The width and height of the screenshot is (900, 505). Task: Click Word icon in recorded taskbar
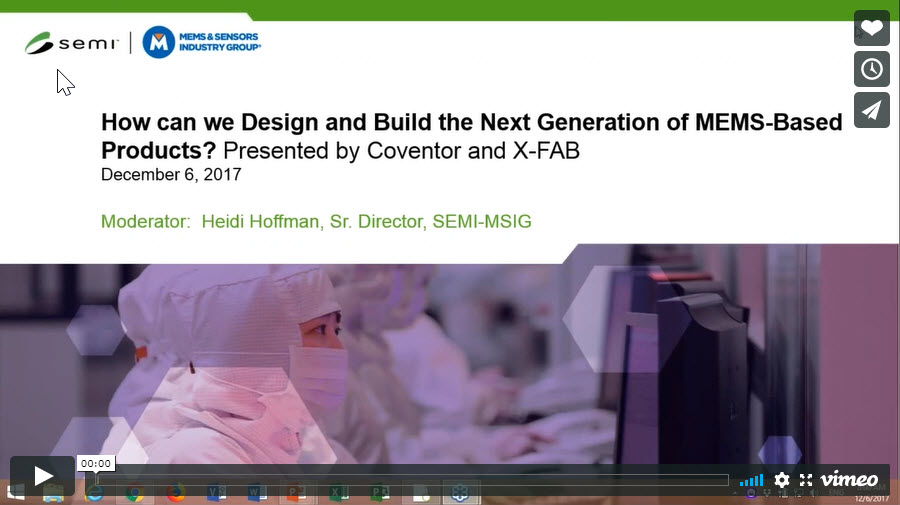pos(257,493)
